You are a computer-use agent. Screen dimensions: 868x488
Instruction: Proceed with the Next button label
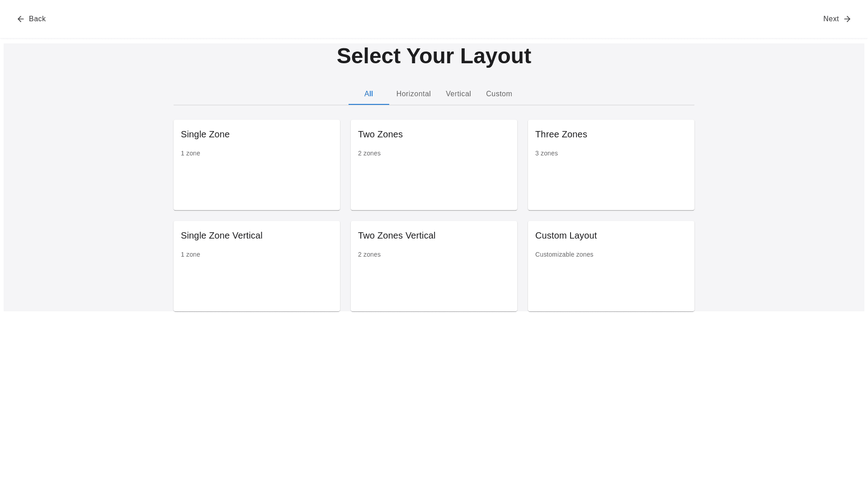(831, 19)
